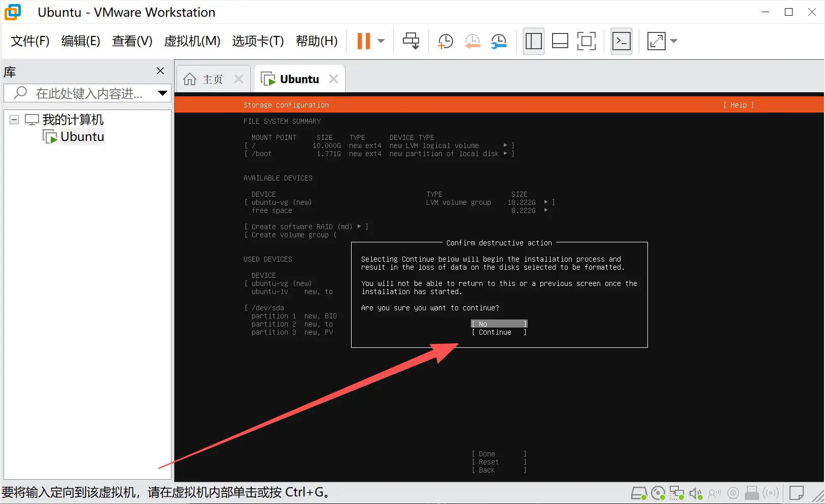The width and height of the screenshot is (825, 504).
Task: Click Done at the installer bottom
Action: pos(499,454)
